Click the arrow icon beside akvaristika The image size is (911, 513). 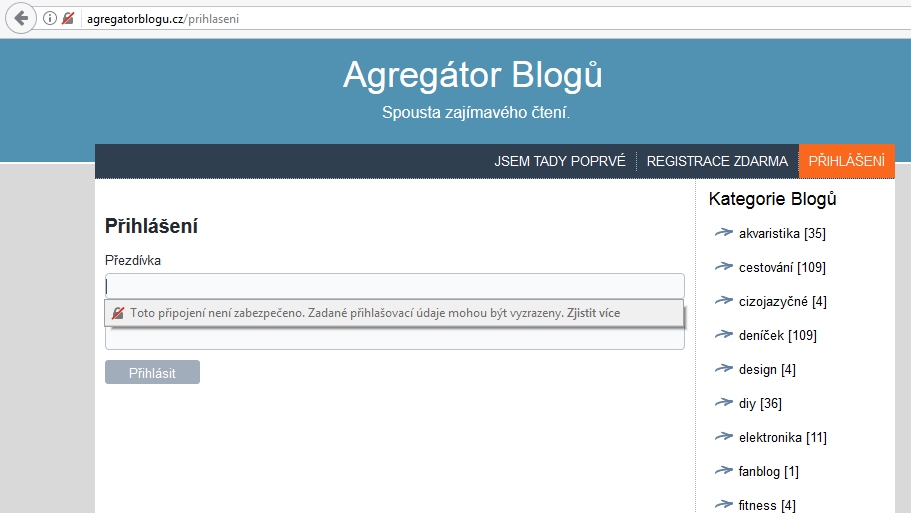click(724, 233)
